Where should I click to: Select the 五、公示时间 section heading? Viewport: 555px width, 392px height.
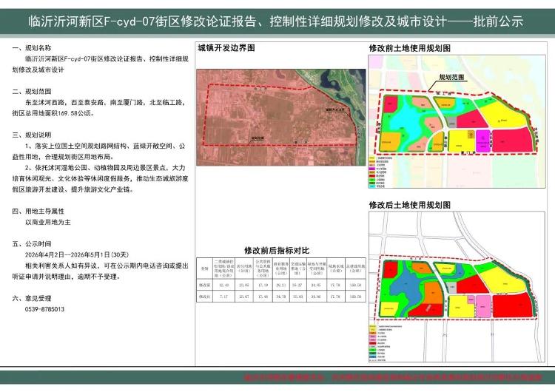coord(34,242)
